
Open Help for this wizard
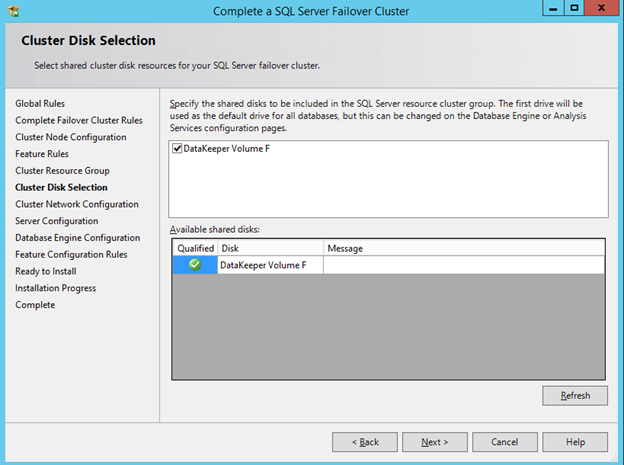click(x=575, y=441)
